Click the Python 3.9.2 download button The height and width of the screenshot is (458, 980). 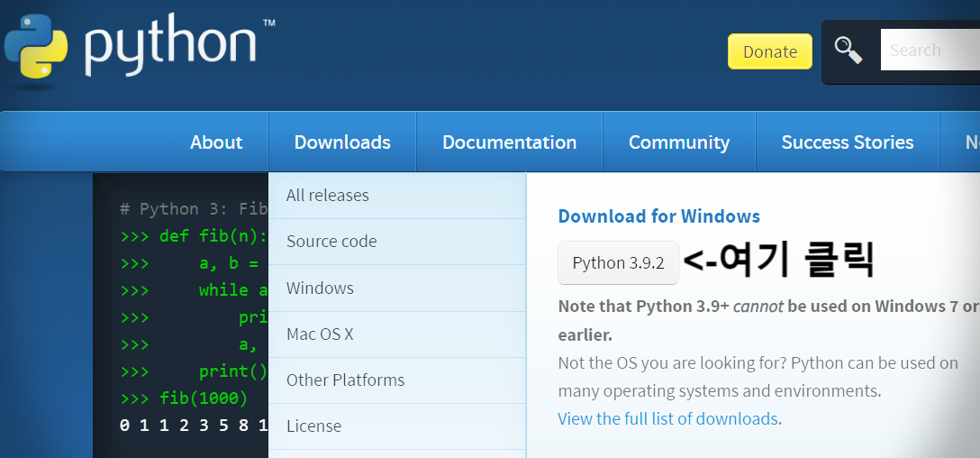618,262
